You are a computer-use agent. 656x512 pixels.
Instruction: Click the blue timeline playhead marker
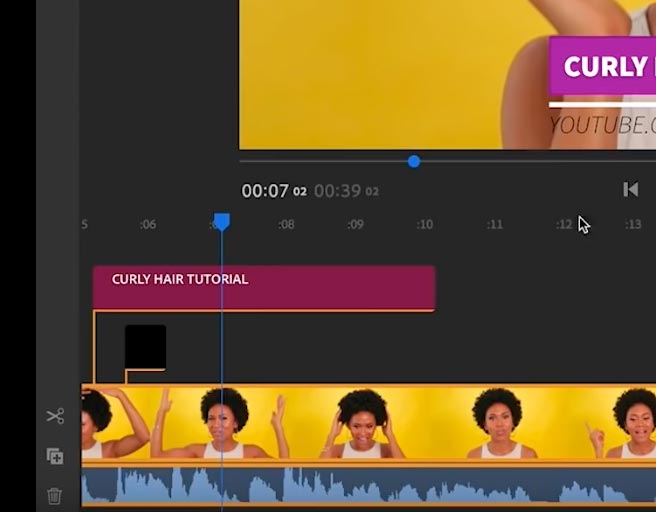pos(222,222)
